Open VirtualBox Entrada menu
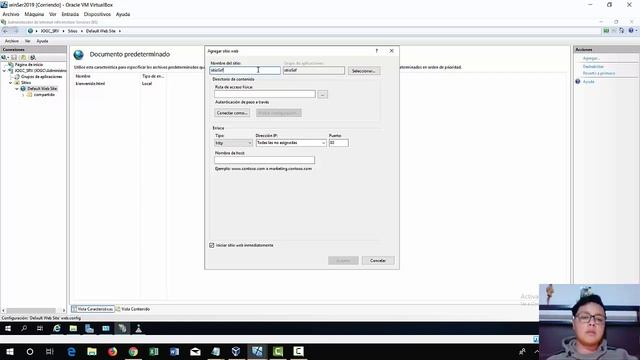Image resolution: width=640 pixels, height=360 pixels. (x=70, y=14)
